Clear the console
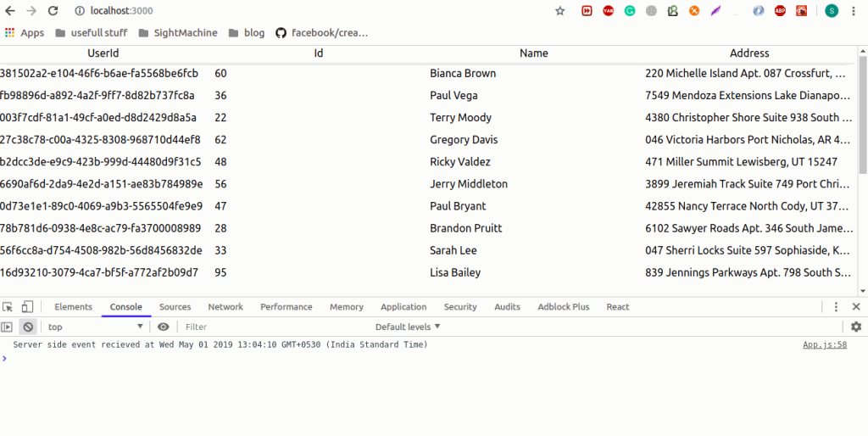Image resolution: width=868 pixels, height=436 pixels. pyautogui.click(x=28, y=327)
